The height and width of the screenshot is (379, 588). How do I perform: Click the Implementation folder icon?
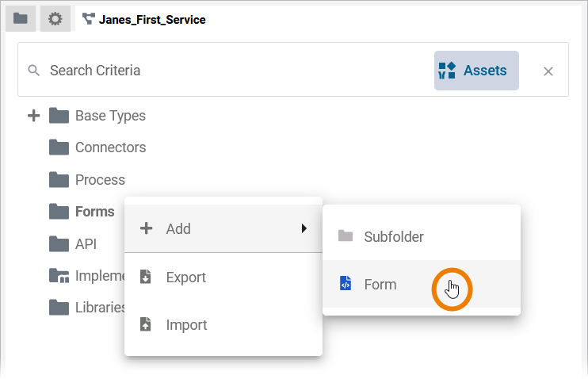pos(59,276)
